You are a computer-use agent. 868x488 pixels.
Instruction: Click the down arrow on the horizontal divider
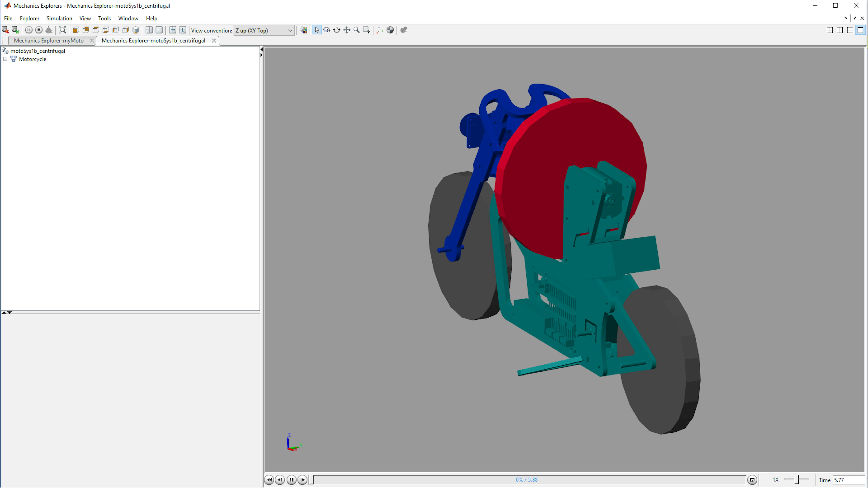point(9,312)
